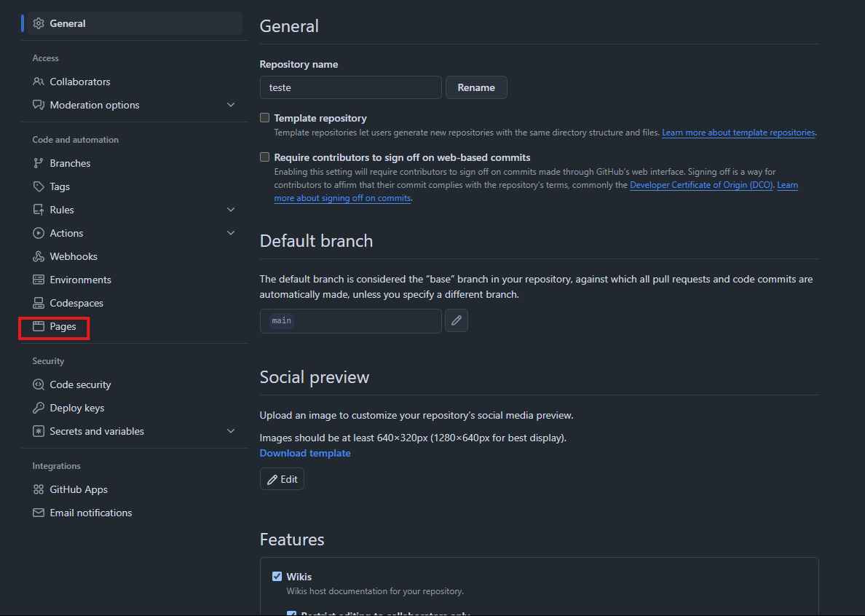Expand the Secrets and variables chevron
The height and width of the screenshot is (616, 865).
(x=231, y=431)
